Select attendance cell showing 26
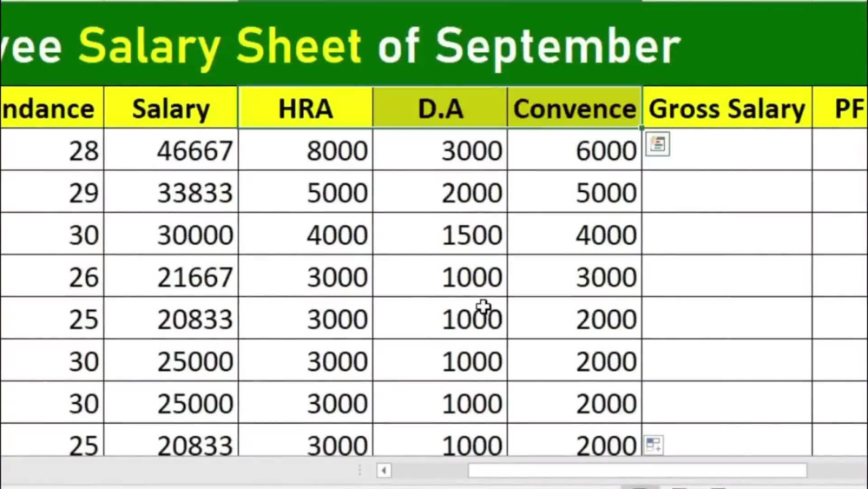 click(52, 276)
